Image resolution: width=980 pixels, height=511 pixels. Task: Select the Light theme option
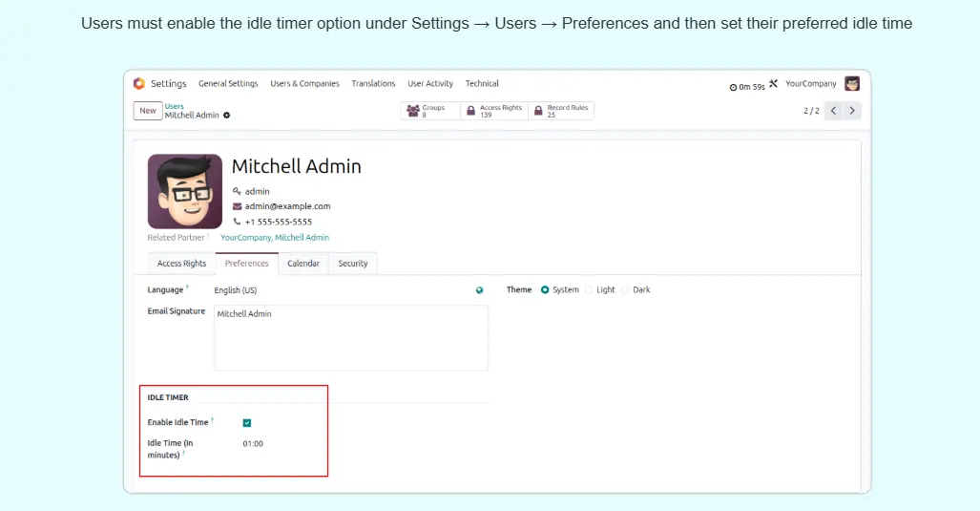589,290
